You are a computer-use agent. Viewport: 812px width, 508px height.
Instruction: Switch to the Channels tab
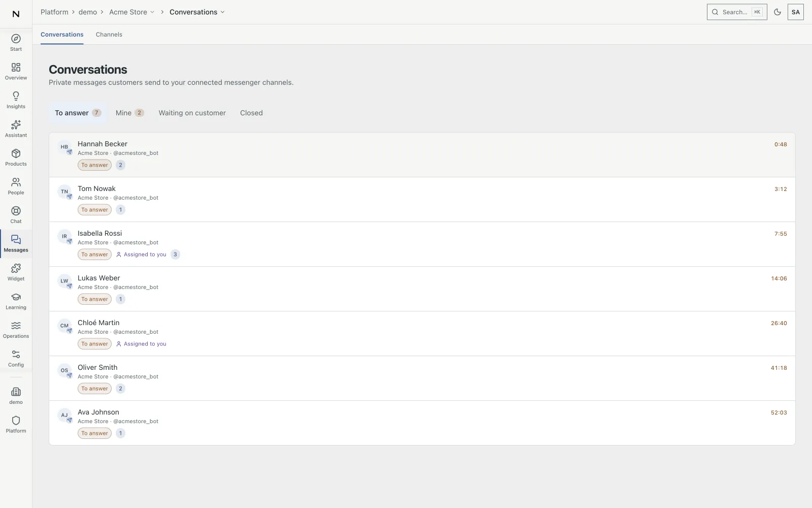109,35
